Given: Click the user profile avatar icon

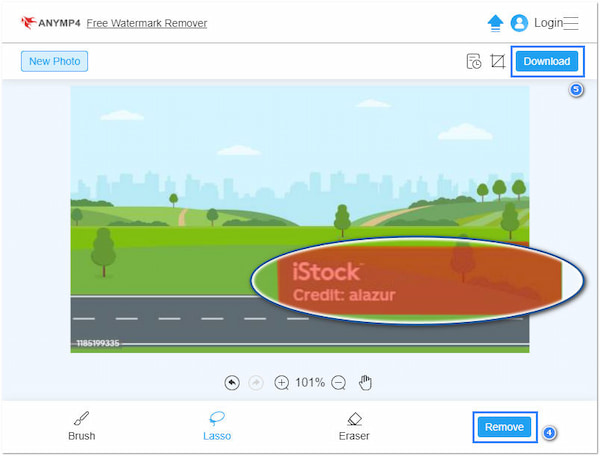Looking at the screenshot, I should point(519,22).
